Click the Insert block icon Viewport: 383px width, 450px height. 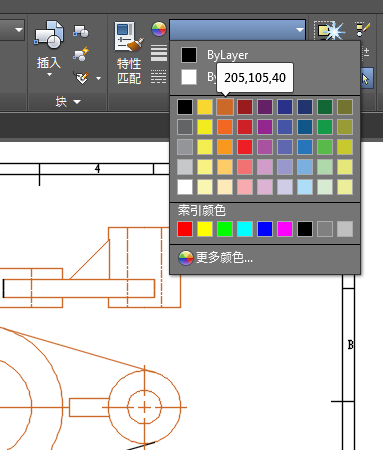click(49, 34)
